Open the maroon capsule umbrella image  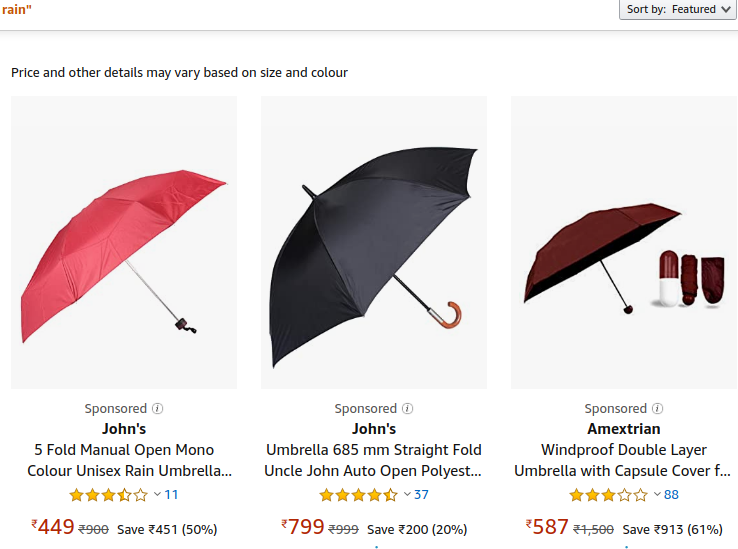624,242
